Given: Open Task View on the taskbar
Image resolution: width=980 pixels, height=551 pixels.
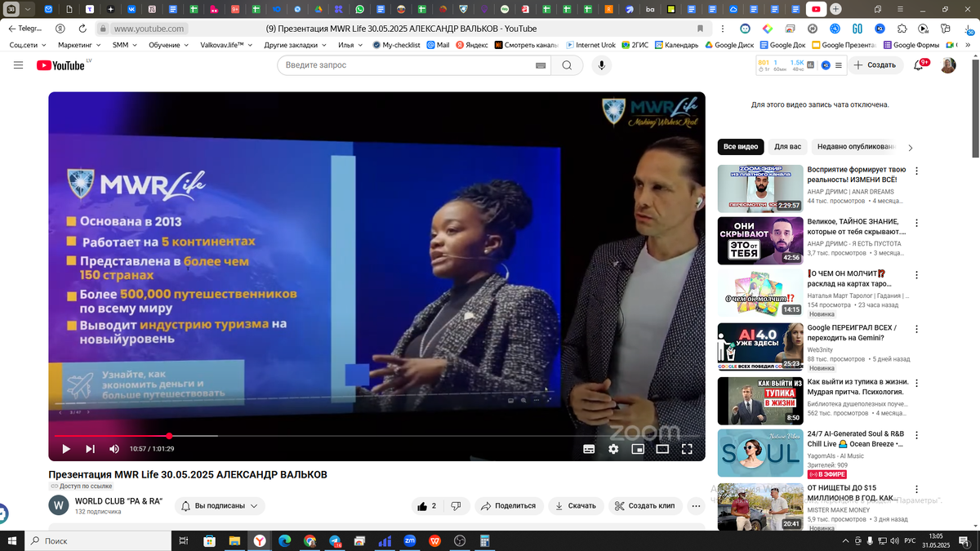Looking at the screenshot, I should click(x=184, y=540).
